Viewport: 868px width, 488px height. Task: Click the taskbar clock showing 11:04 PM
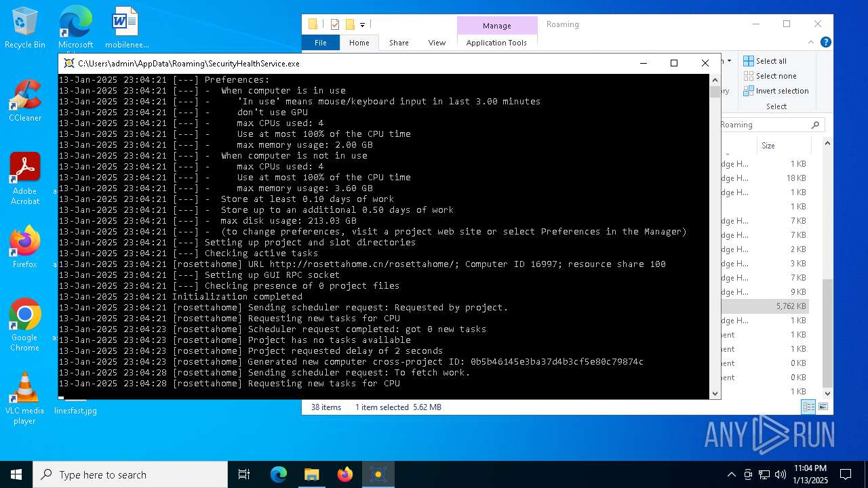[810, 474]
